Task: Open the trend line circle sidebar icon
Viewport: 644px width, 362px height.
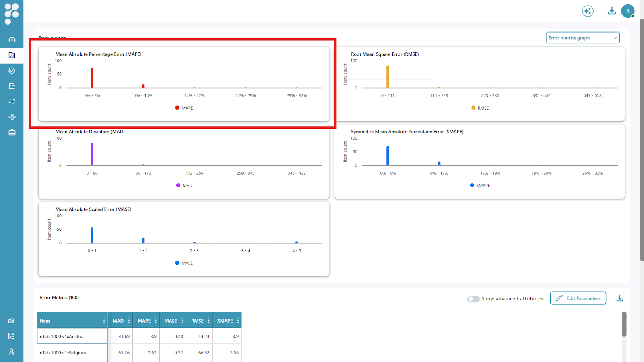Action: (x=12, y=70)
